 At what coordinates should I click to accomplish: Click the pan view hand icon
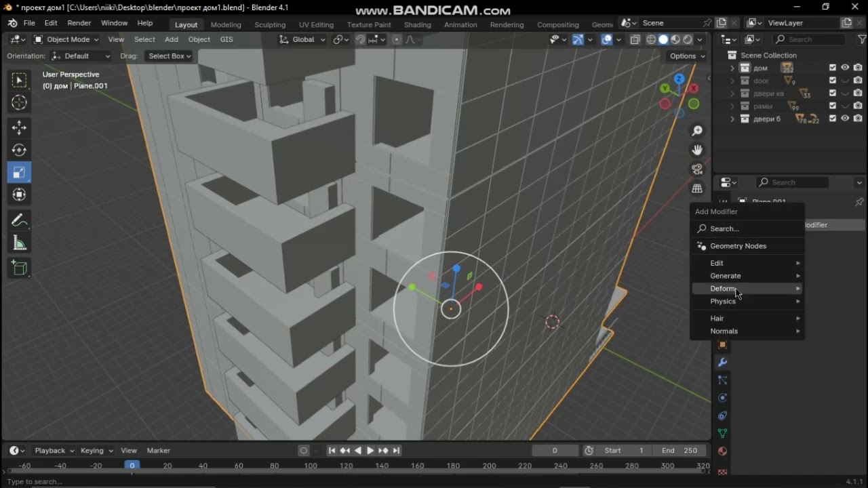[x=697, y=150]
